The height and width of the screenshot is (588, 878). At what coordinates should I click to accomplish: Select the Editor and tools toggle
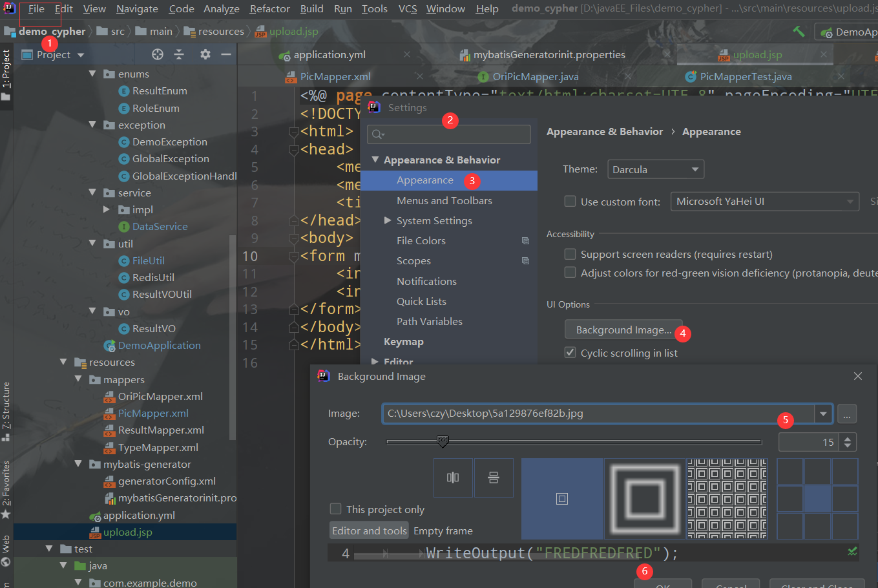pos(369,530)
